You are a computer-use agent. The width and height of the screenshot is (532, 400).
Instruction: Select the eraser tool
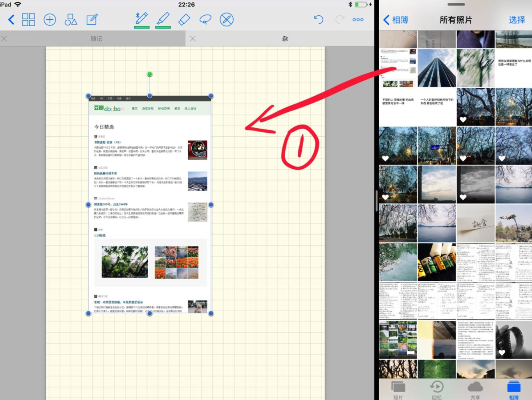point(184,20)
